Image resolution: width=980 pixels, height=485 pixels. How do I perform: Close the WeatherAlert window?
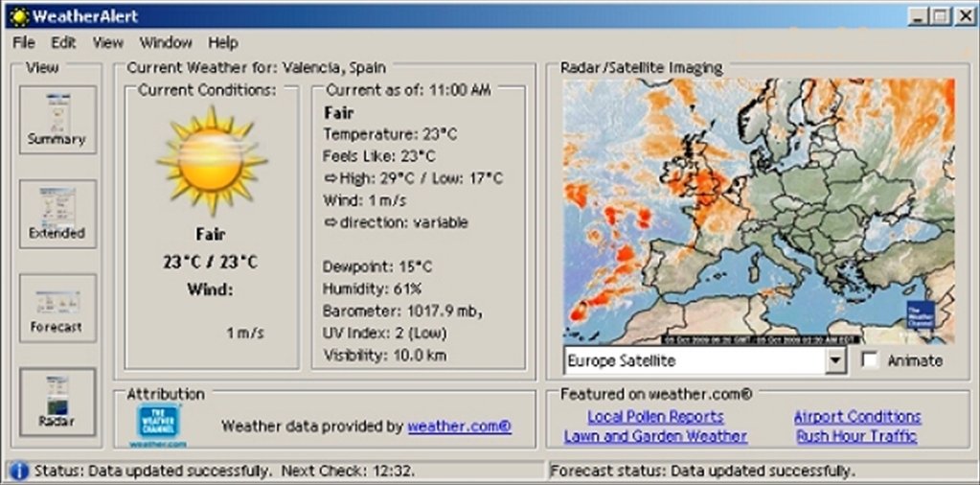tap(965, 16)
